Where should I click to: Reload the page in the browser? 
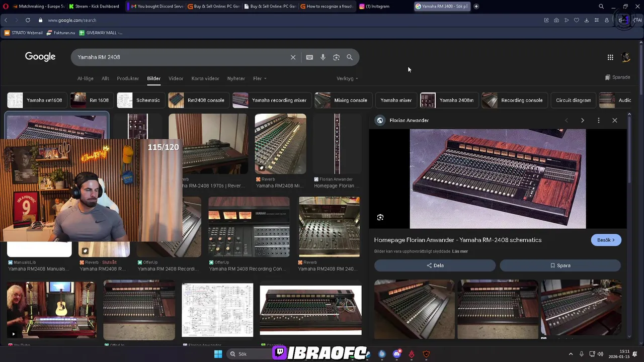pyautogui.click(x=28, y=20)
